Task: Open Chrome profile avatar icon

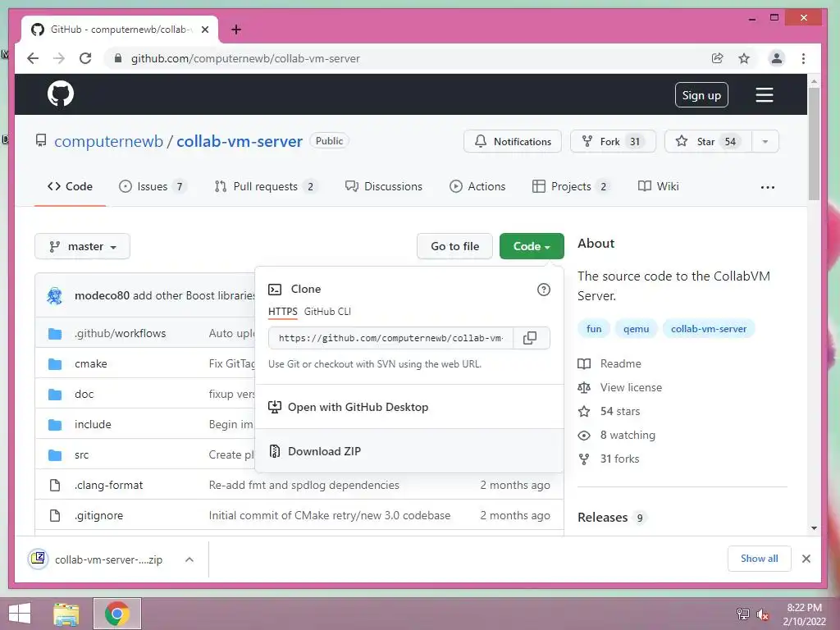Action: (x=776, y=58)
